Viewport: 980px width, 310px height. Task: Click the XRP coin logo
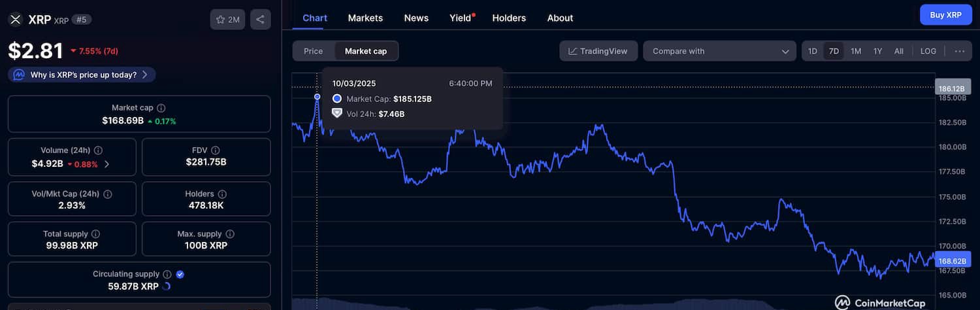[x=15, y=20]
